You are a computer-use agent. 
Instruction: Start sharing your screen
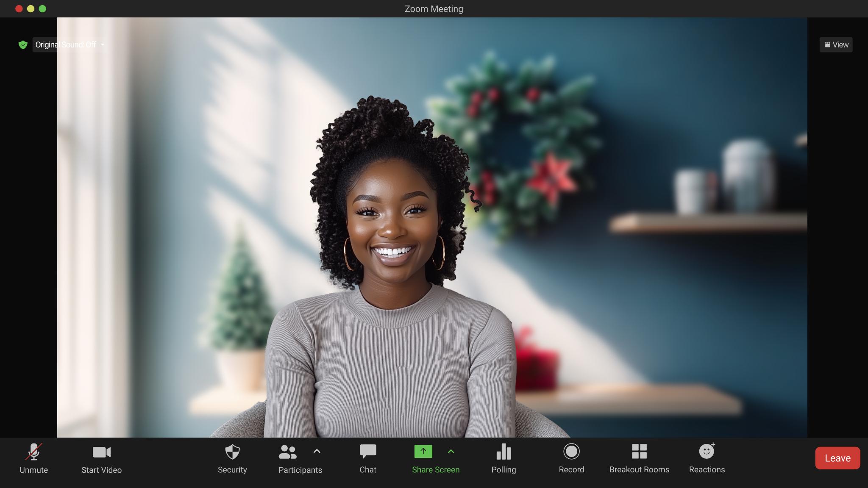[423, 452]
